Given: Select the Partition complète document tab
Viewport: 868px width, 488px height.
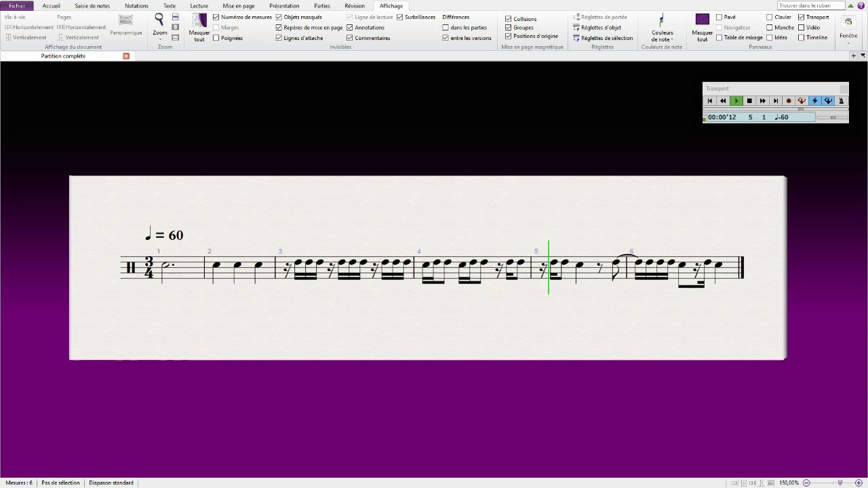Looking at the screenshot, I should click(63, 56).
